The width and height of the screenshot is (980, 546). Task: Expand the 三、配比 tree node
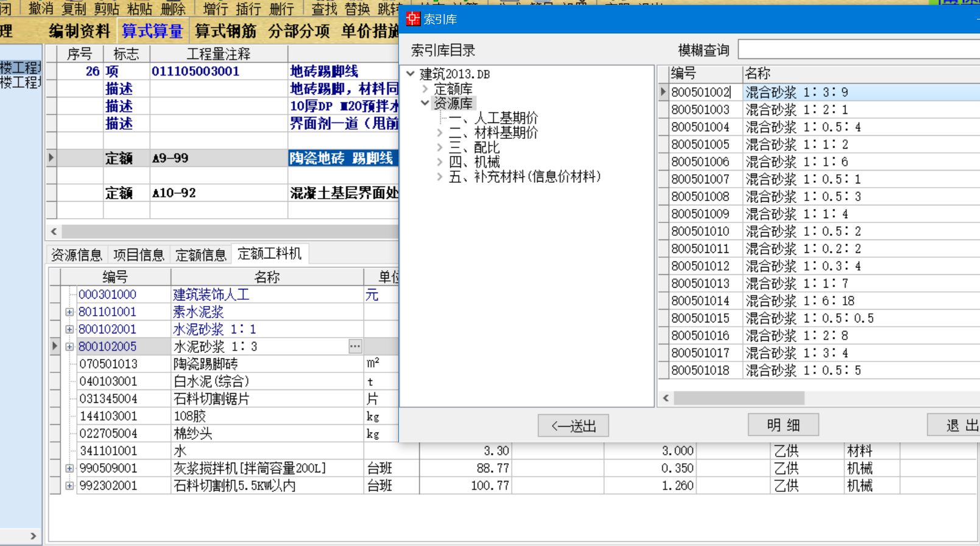[440, 147]
